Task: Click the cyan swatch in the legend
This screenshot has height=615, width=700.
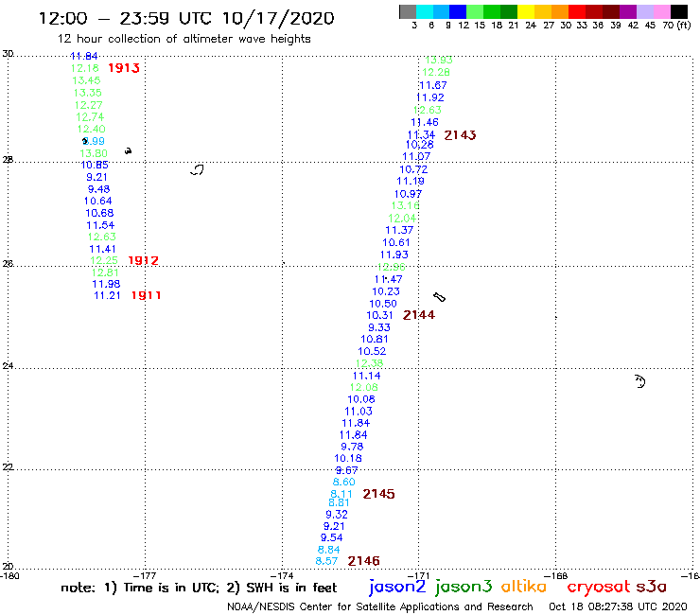Action: coord(425,11)
